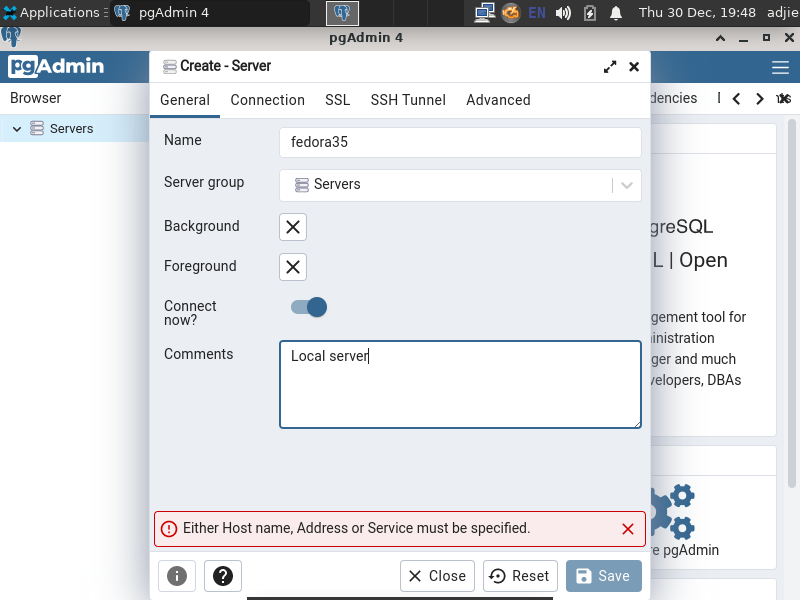Close the current dashboard panel tab
The height and width of the screenshot is (600, 800).
[x=784, y=98]
